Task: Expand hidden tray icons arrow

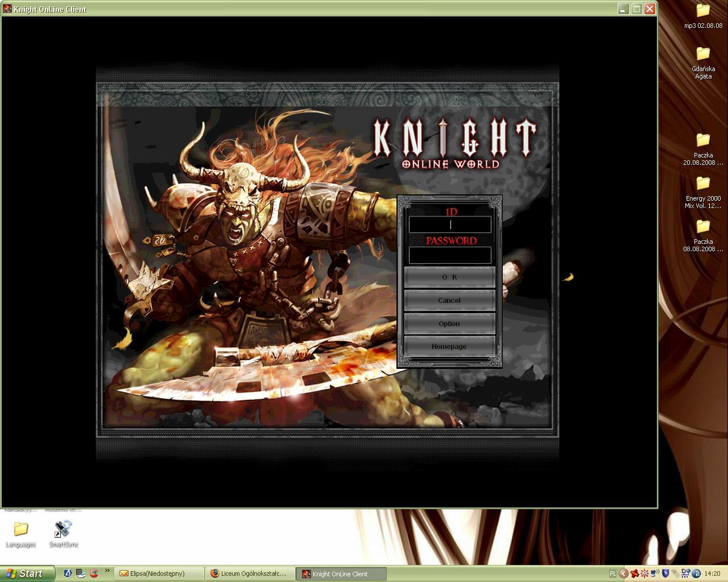Action: pos(624,573)
